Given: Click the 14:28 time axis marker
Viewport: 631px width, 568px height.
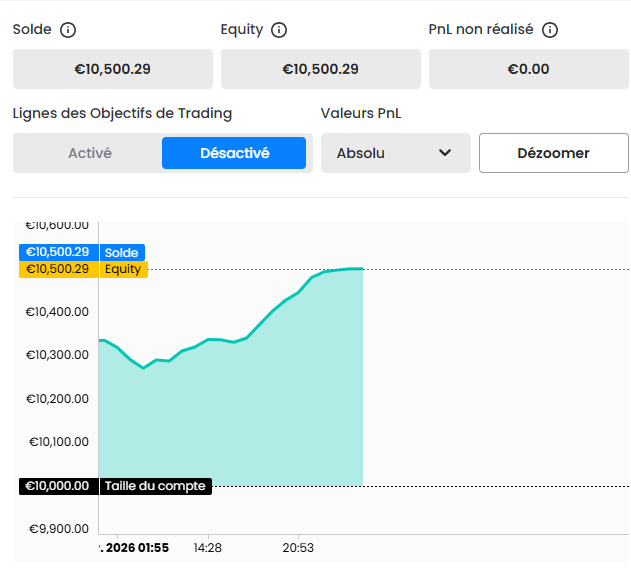Looking at the screenshot, I should [208, 547].
